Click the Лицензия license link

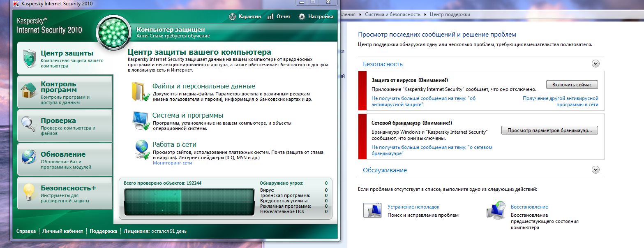tap(155, 231)
